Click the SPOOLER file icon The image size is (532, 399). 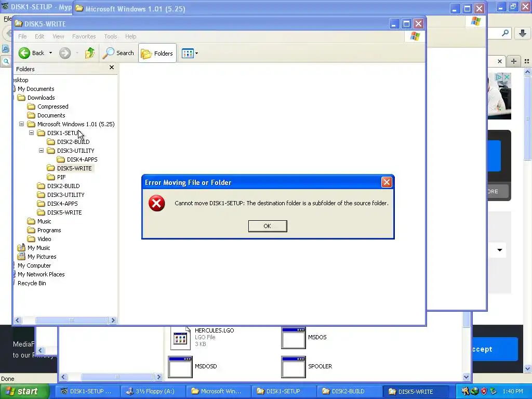coord(294,367)
